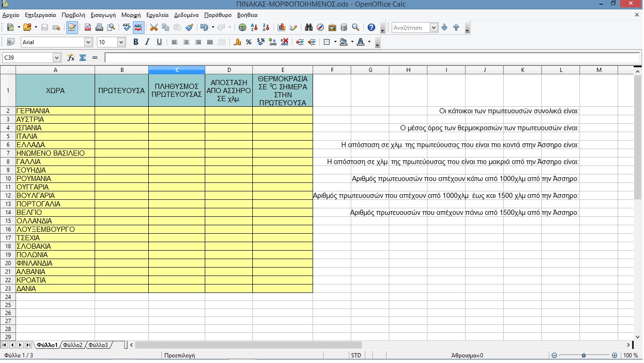Click the Function Wizard fx icon
Image resolution: width=644 pixels, height=363 pixels.
tap(71, 57)
